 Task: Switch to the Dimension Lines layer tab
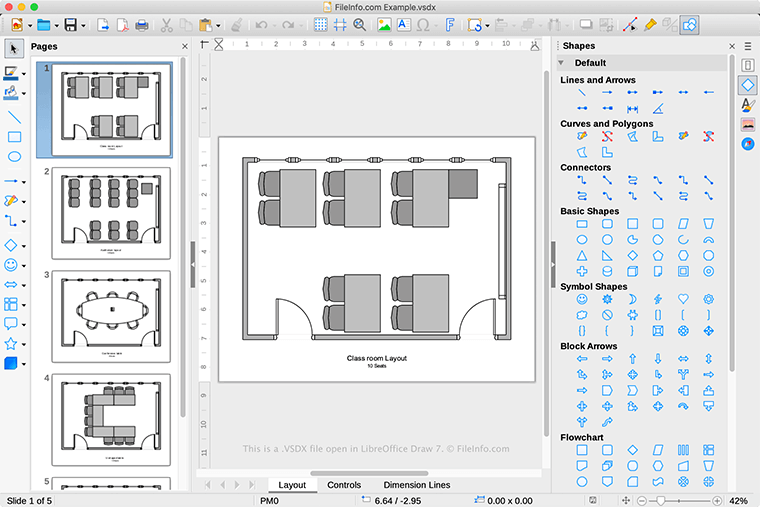[x=417, y=485]
